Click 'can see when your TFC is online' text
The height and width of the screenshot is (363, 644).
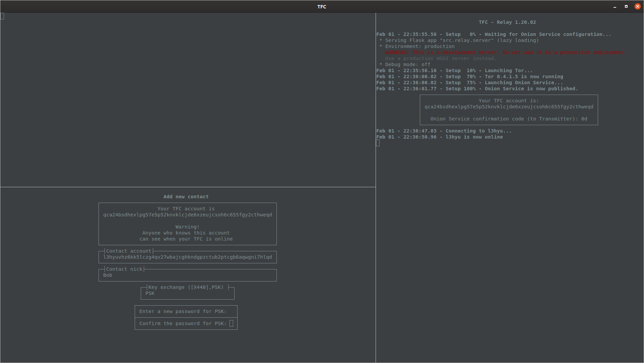click(x=186, y=239)
